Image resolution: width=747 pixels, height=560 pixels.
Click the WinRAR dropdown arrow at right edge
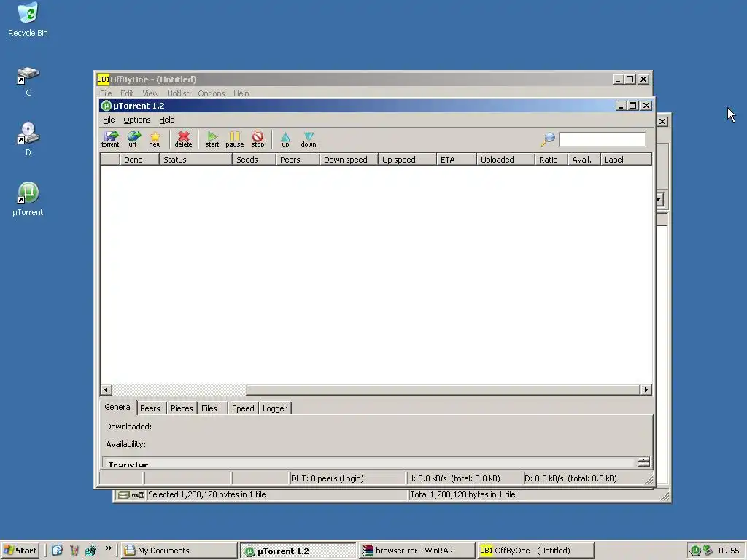coord(659,200)
